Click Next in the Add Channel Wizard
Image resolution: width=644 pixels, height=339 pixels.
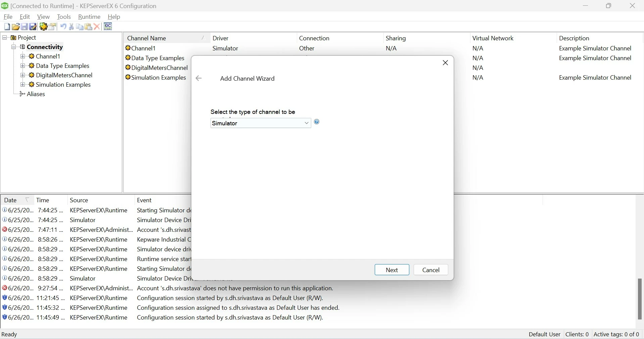click(392, 270)
